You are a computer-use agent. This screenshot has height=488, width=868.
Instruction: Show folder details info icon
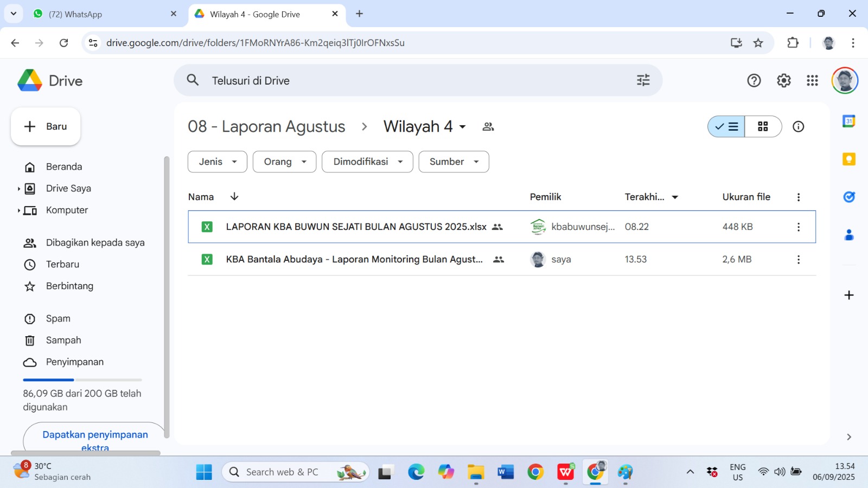[x=798, y=126]
